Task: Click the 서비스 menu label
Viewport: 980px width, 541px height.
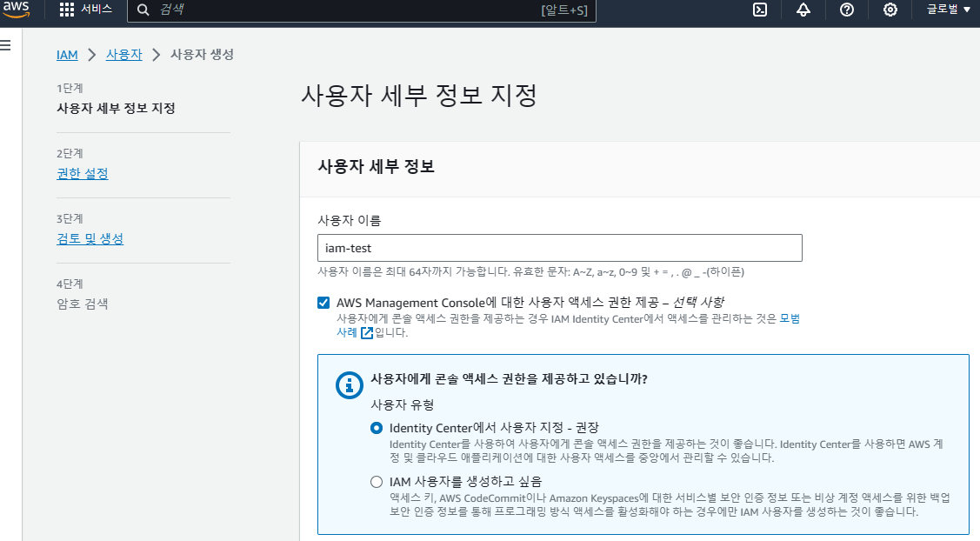Action: (97, 10)
